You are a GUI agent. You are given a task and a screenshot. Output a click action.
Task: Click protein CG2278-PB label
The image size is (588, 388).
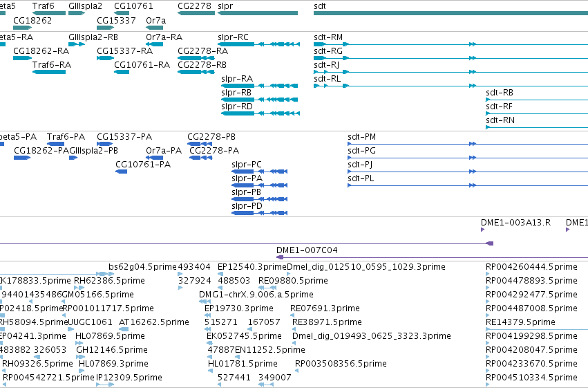pos(211,137)
